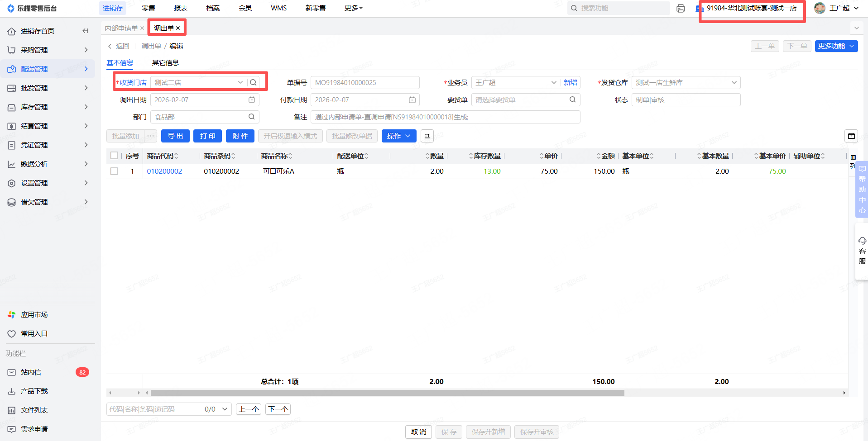This screenshot has height=441, width=868.
Task: Click the panel toggle icon above table
Action: pyautogui.click(x=851, y=136)
